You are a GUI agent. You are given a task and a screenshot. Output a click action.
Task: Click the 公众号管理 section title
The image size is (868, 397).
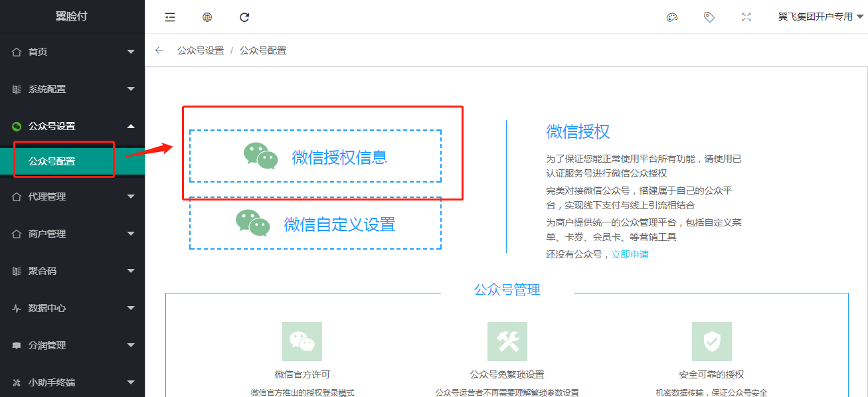(x=507, y=290)
